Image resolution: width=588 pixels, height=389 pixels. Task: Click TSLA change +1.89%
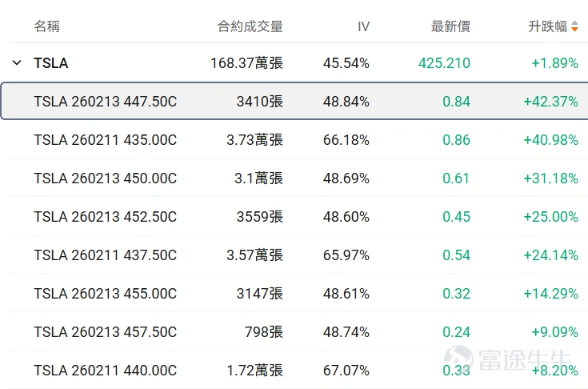pos(555,63)
